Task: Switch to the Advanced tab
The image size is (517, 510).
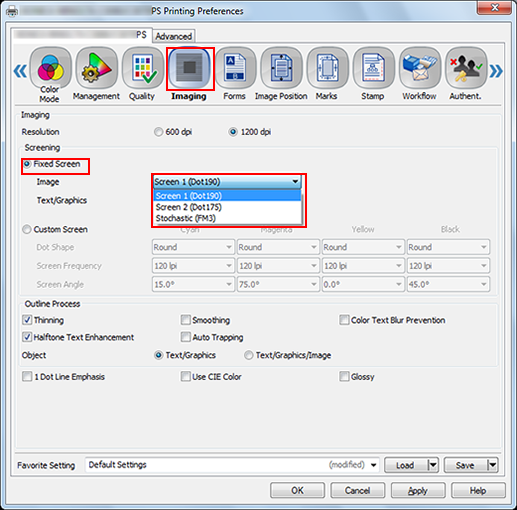Action: (x=174, y=36)
